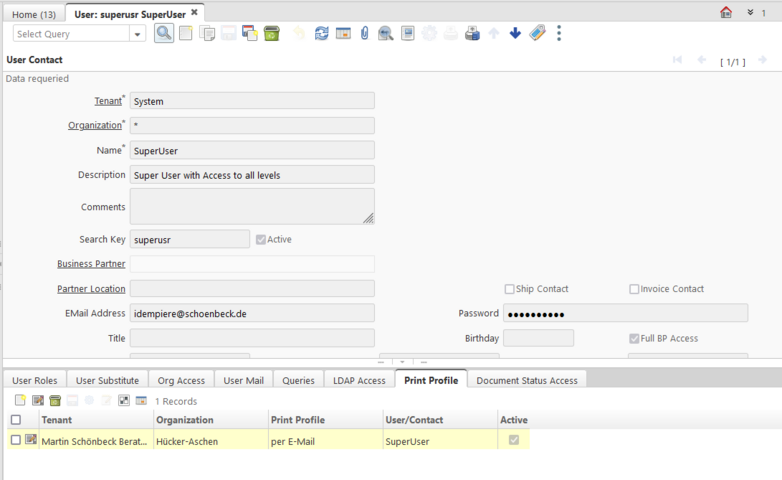Screen dimensions: 782x480
Task: Click the blue Next Record down arrow
Action: [515, 33]
